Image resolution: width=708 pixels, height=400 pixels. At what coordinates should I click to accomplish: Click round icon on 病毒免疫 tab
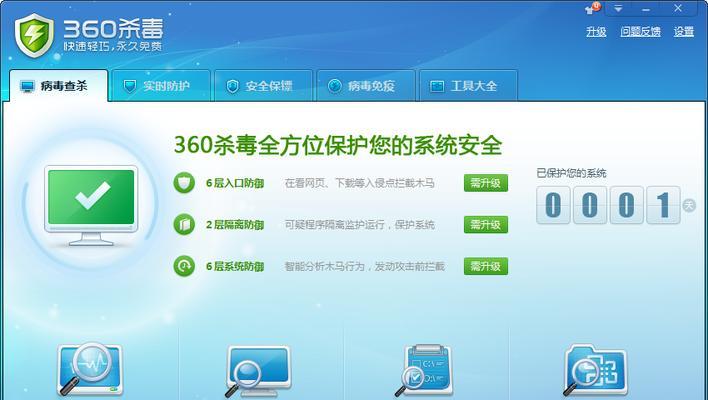click(x=335, y=86)
